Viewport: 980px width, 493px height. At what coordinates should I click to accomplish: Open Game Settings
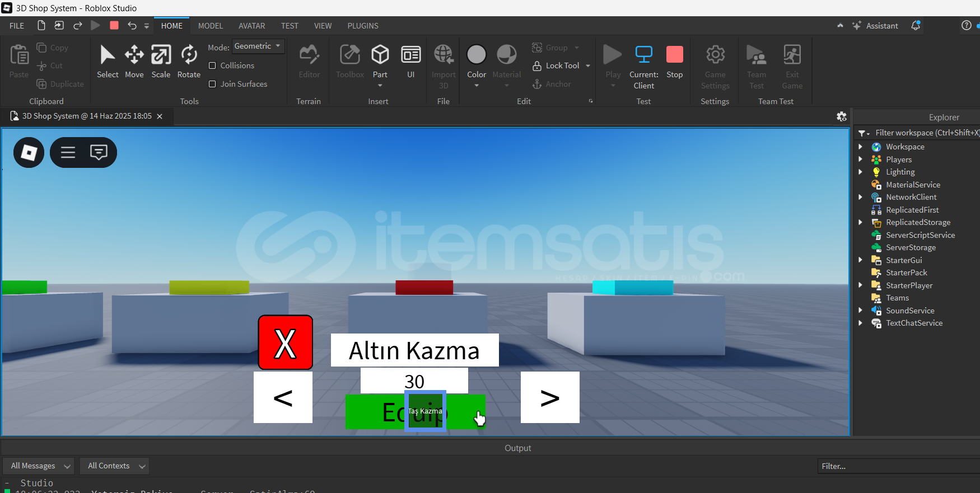coord(715,66)
